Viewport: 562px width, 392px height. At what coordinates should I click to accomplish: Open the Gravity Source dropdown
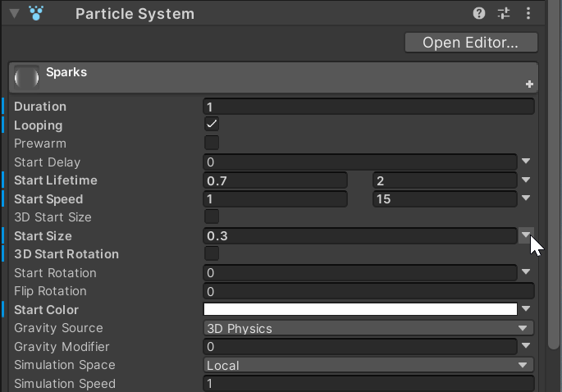coord(368,328)
